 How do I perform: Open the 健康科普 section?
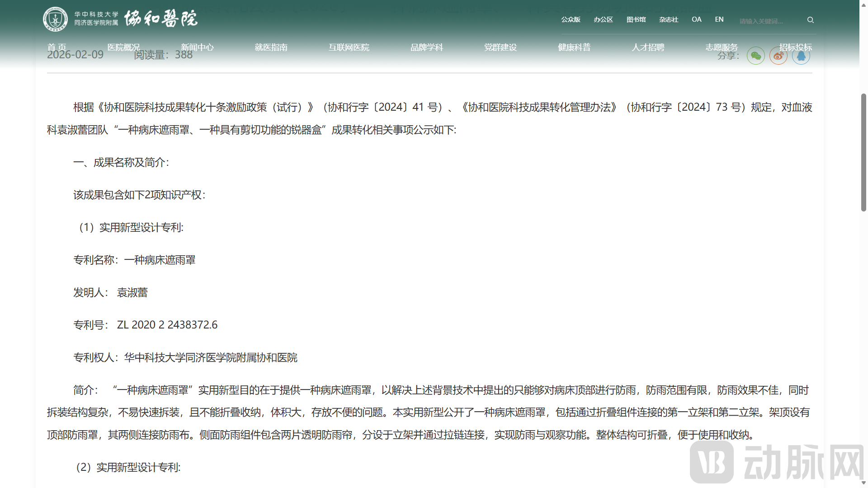pyautogui.click(x=574, y=47)
